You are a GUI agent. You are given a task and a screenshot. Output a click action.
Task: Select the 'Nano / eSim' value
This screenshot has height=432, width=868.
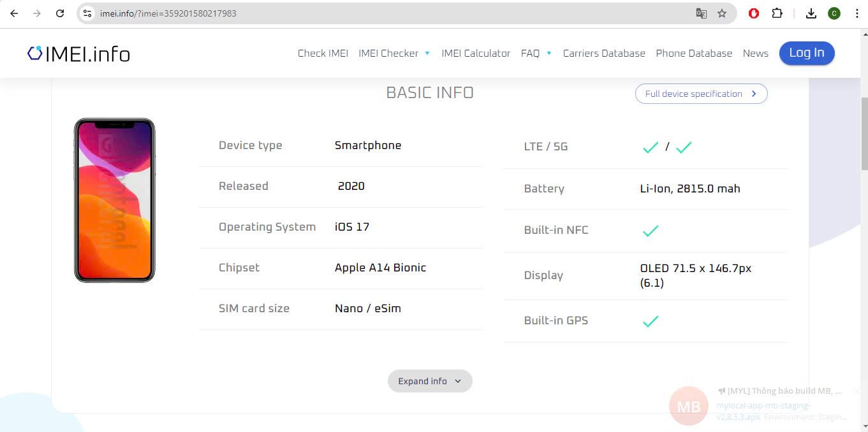pyautogui.click(x=368, y=308)
